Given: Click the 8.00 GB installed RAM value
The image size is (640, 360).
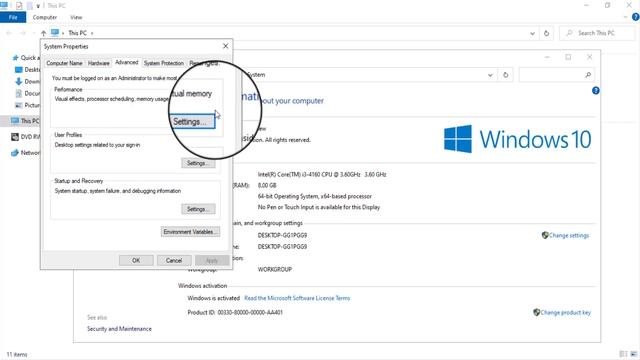Looking at the screenshot, I should 267,185.
